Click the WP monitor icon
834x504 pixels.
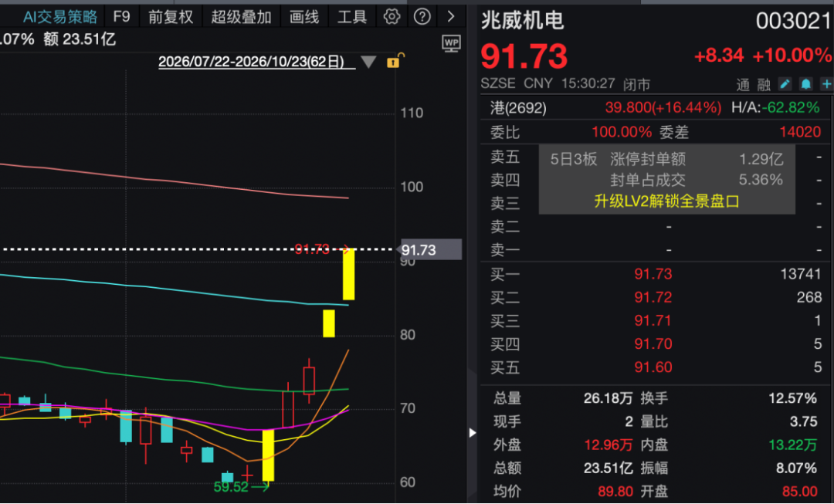[451, 43]
